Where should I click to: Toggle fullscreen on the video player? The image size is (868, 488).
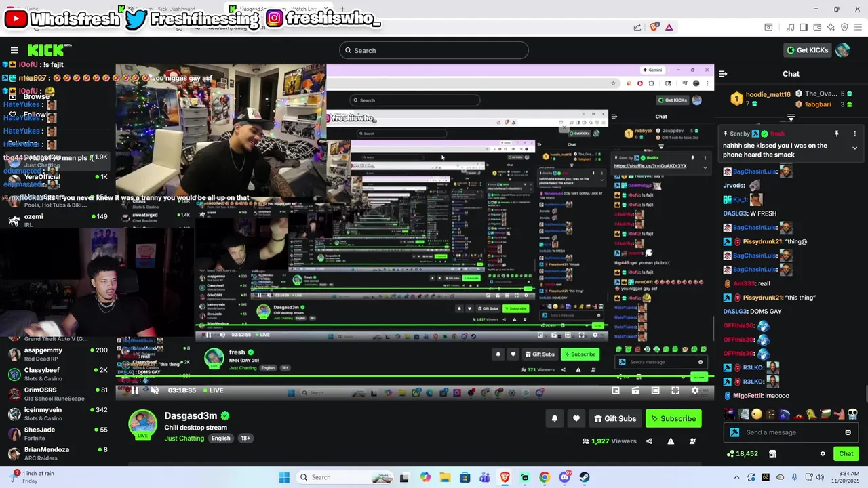[x=675, y=390]
